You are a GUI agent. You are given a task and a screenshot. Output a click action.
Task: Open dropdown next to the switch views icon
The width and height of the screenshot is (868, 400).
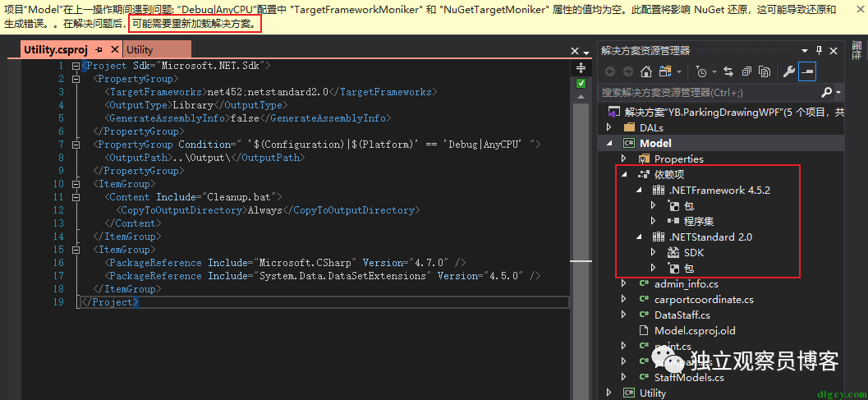pos(679,72)
